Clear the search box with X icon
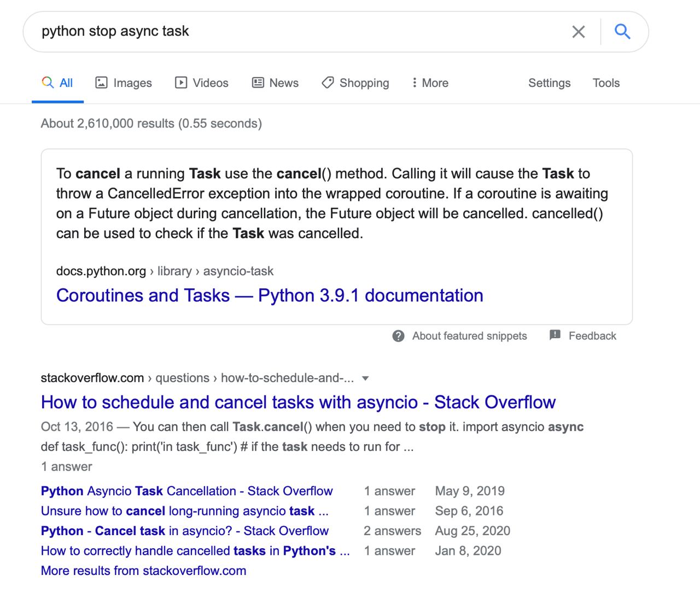Image resolution: width=700 pixels, height=604 pixels. tap(578, 32)
